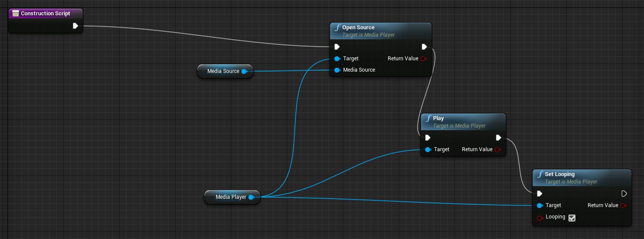Click Return Value pin on Set Looping

[623, 205]
